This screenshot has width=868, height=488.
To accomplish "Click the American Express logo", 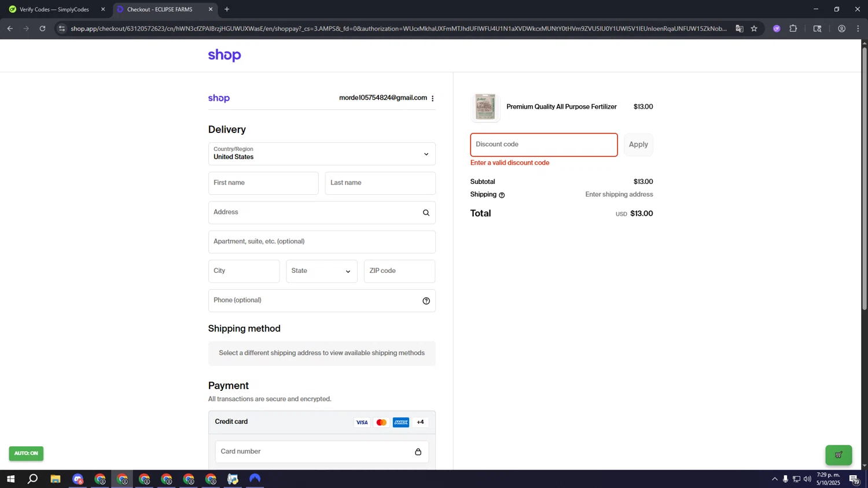I will (x=401, y=422).
